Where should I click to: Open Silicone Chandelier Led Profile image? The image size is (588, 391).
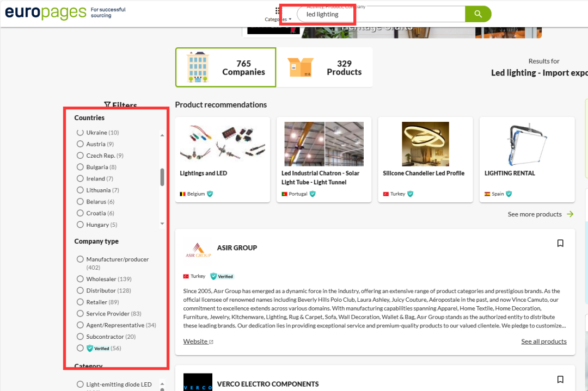425,144
